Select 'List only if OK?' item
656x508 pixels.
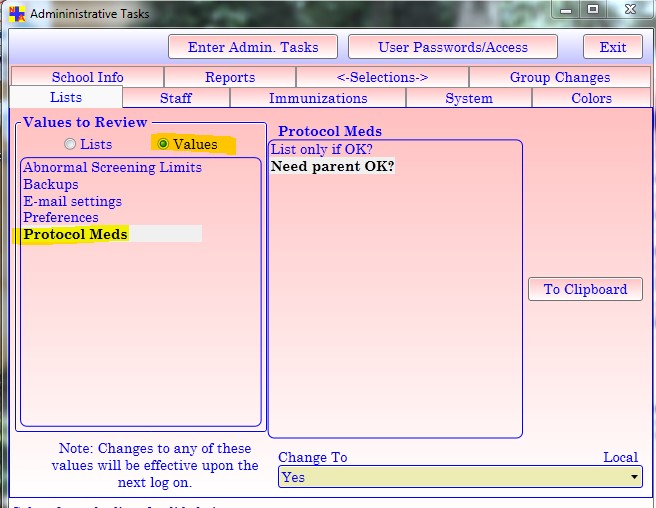[321, 149]
